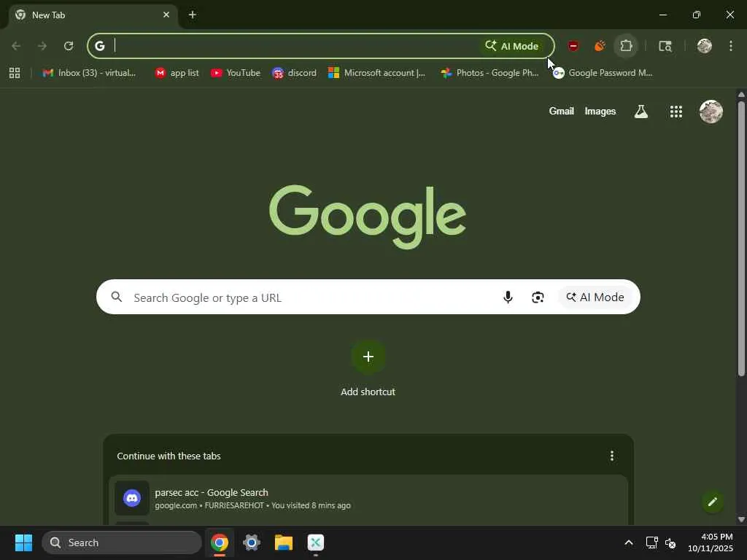Click the Images link on page

(x=600, y=111)
